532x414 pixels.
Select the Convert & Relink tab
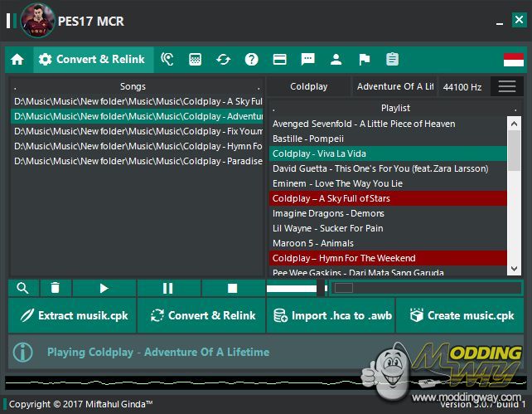pyautogui.click(x=92, y=60)
